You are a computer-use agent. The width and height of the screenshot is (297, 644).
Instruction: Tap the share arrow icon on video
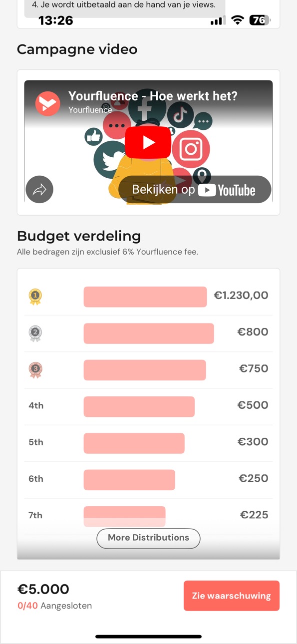tap(39, 190)
